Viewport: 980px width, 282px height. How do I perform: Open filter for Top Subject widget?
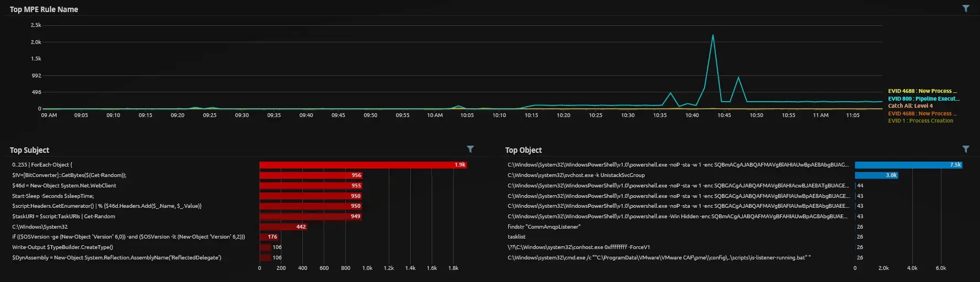click(470, 149)
